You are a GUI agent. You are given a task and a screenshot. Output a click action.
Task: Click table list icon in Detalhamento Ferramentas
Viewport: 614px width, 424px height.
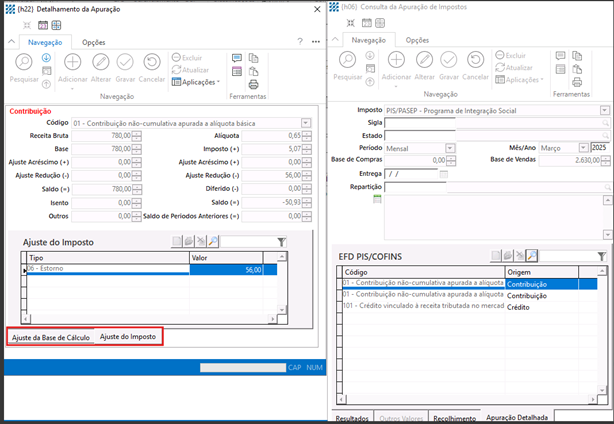point(237,71)
